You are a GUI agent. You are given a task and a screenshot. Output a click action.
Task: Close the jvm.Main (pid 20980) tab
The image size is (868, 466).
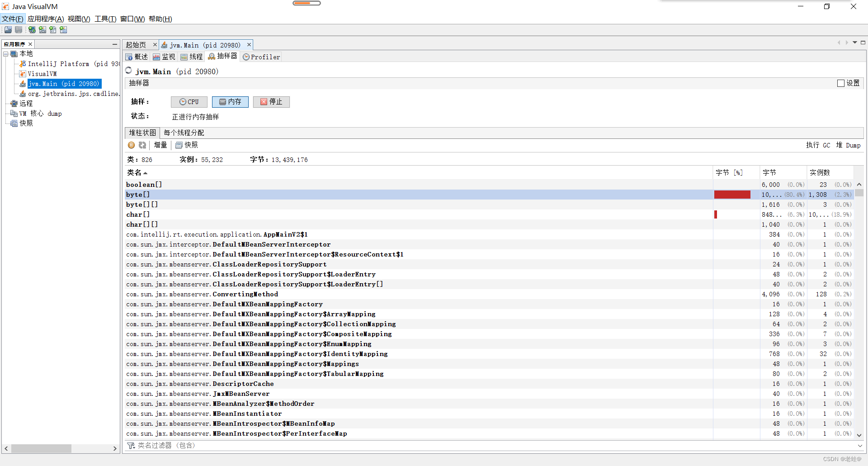pyautogui.click(x=249, y=45)
